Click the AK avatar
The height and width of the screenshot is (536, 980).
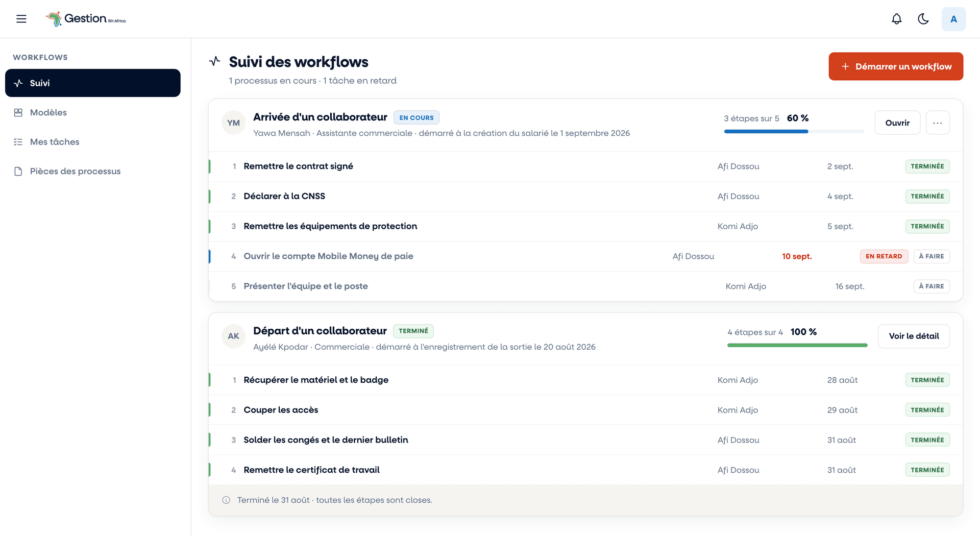(233, 336)
